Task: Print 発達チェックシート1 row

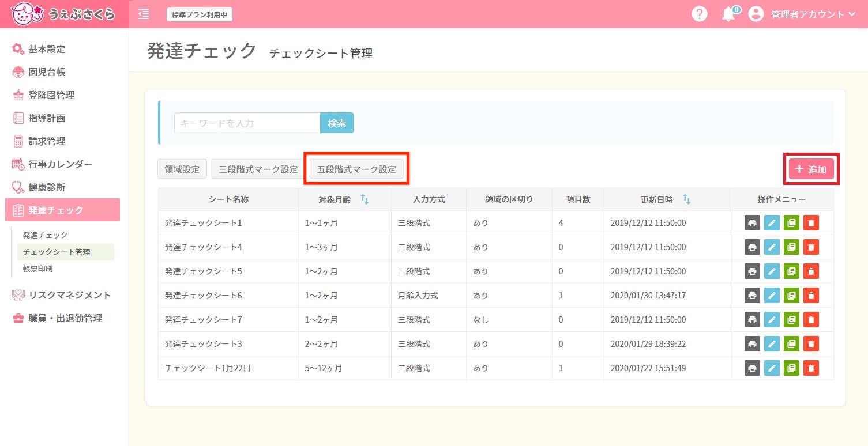Action: (x=752, y=223)
